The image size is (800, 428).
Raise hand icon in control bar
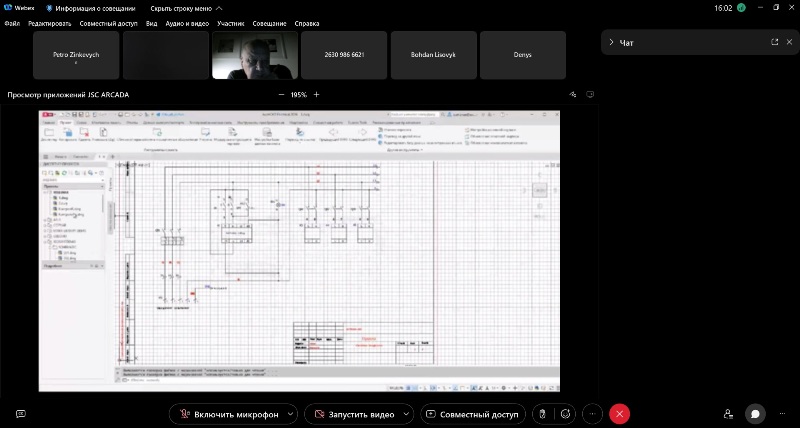pyautogui.click(x=543, y=414)
